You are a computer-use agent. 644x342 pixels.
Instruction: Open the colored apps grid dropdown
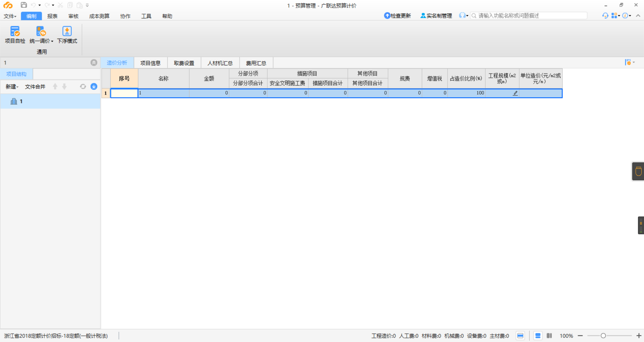tap(615, 15)
